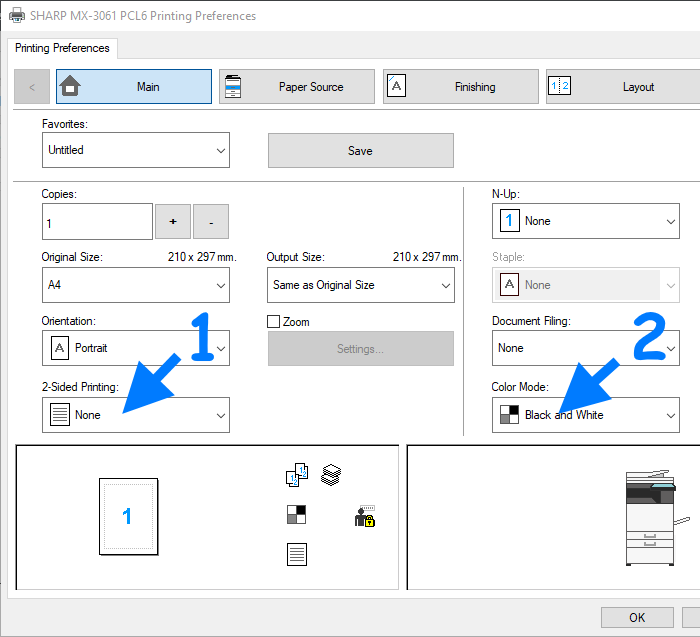This screenshot has width=700, height=637.
Task: Switch to the Paper Source tab
Action: pyautogui.click(x=297, y=87)
